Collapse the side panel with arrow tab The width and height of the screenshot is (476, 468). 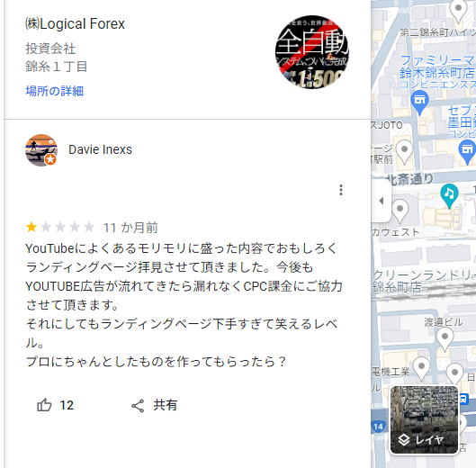[x=381, y=201]
